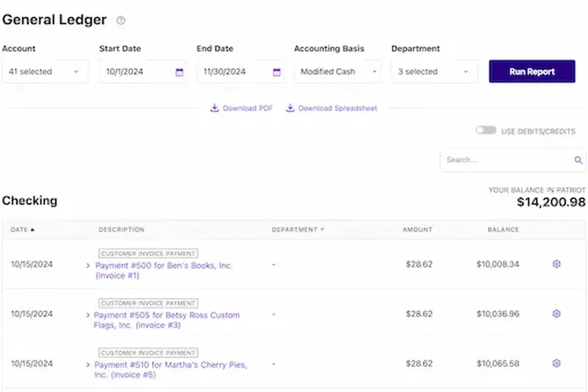Click the Customer Invoice Payment tag on Payment #500
This screenshot has height=392, width=588.
coord(148,254)
